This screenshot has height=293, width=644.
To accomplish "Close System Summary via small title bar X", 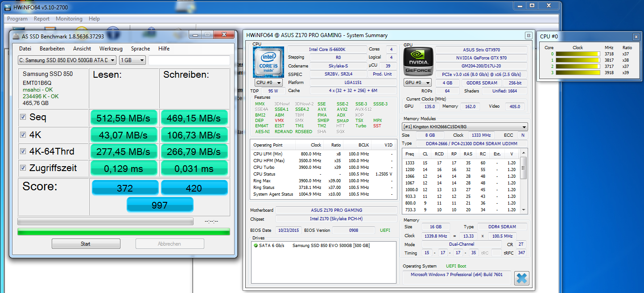I will click(x=528, y=35).
